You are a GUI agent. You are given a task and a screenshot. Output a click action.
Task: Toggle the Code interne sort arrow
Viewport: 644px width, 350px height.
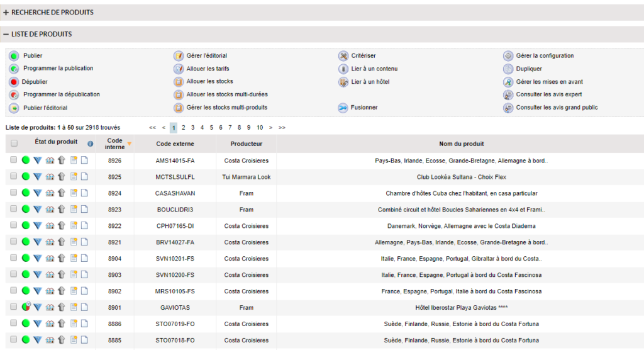(129, 144)
